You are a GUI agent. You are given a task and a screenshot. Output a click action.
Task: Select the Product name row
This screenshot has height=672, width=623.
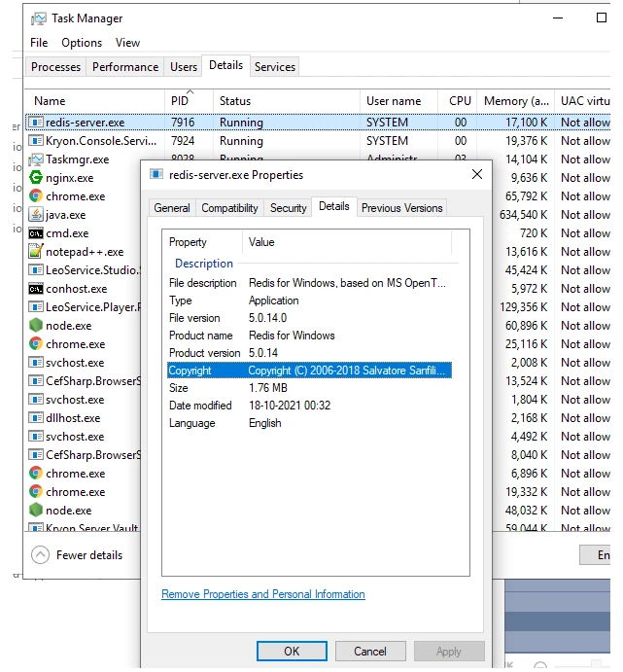(309, 336)
